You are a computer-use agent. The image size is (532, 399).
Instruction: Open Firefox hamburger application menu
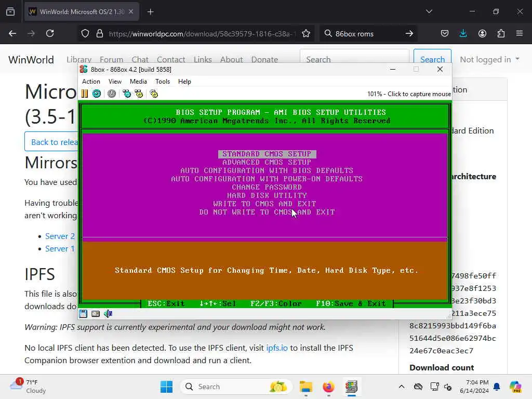pyautogui.click(x=520, y=33)
